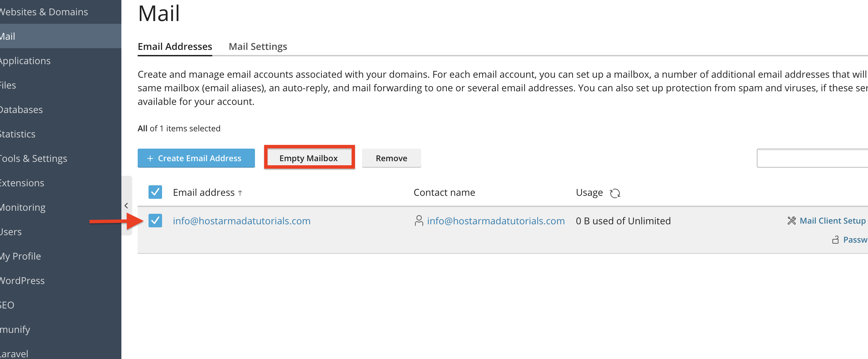Open the Mail Client Setup link
This screenshot has width=868, height=359.
tap(833, 221)
